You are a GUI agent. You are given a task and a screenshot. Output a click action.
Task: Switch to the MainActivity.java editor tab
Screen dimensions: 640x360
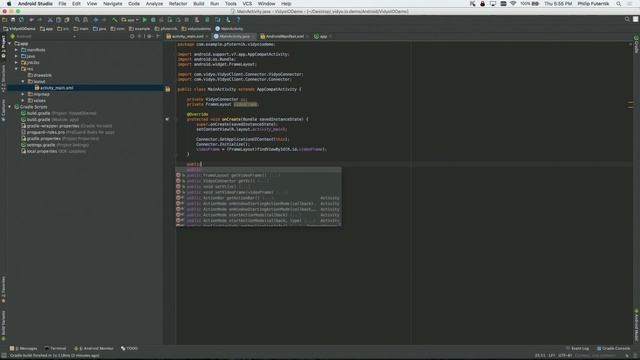click(x=234, y=36)
